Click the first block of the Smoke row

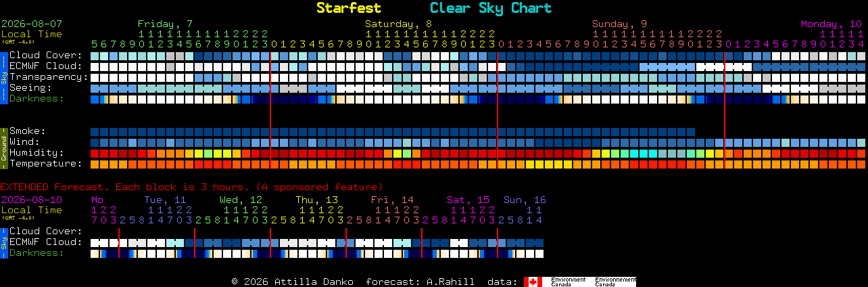pyautogui.click(x=95, y=131)
